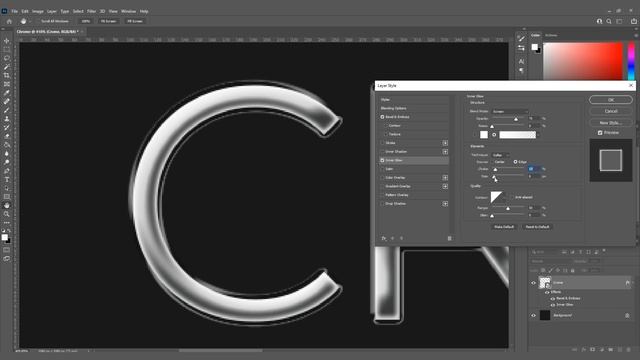The image size is (640, 360).
Task: Add another Gradient Overlay with plus button
Action: pyautogui.click(x=445, y=187)
